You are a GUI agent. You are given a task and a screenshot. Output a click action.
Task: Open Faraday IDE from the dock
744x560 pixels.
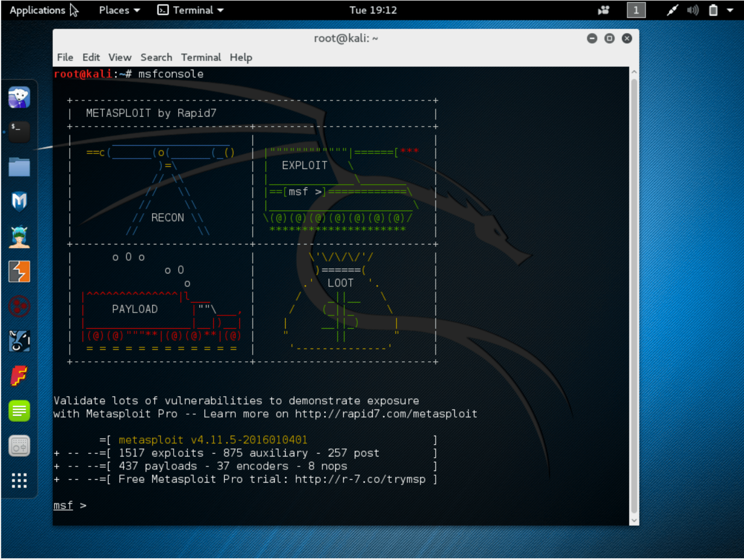pos(19,377)
